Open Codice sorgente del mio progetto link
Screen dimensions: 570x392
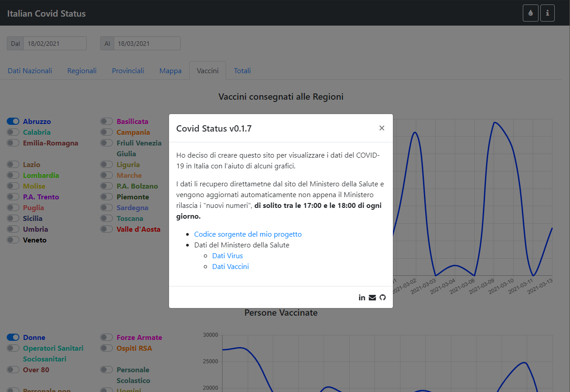point(248,234)
